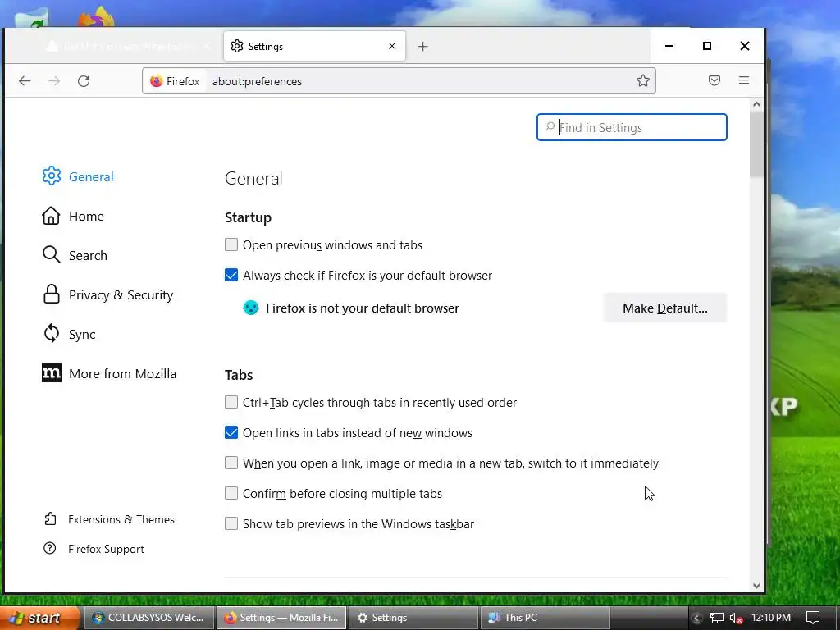Open the Pocket save icon
This screenshot has width=840, height=630.
coord(714,80)
